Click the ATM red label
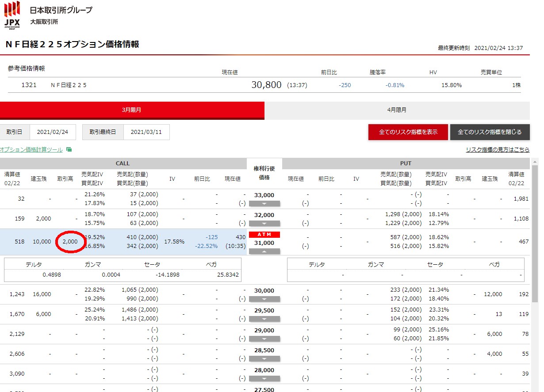The height and width of the screenshot is (392, 544). [264, 235]
